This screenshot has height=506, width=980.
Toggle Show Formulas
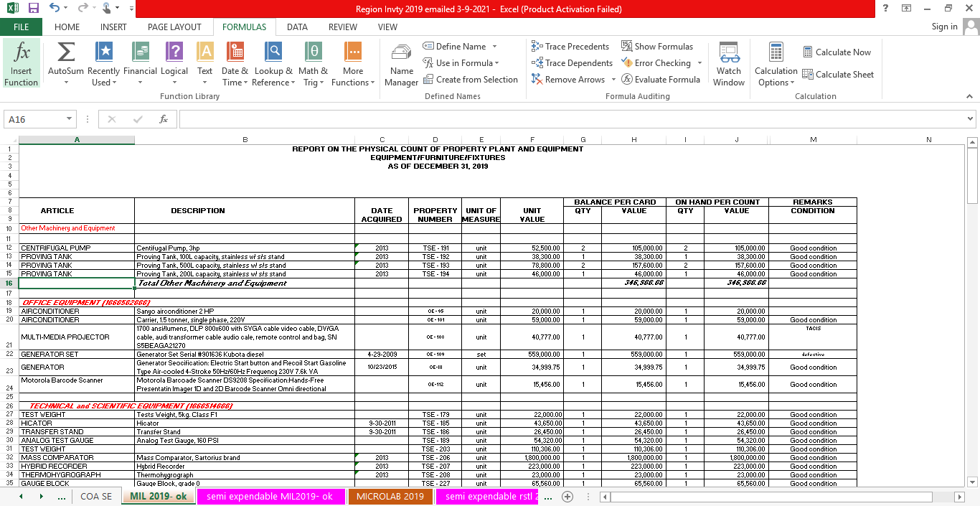[x=657, y=46]
